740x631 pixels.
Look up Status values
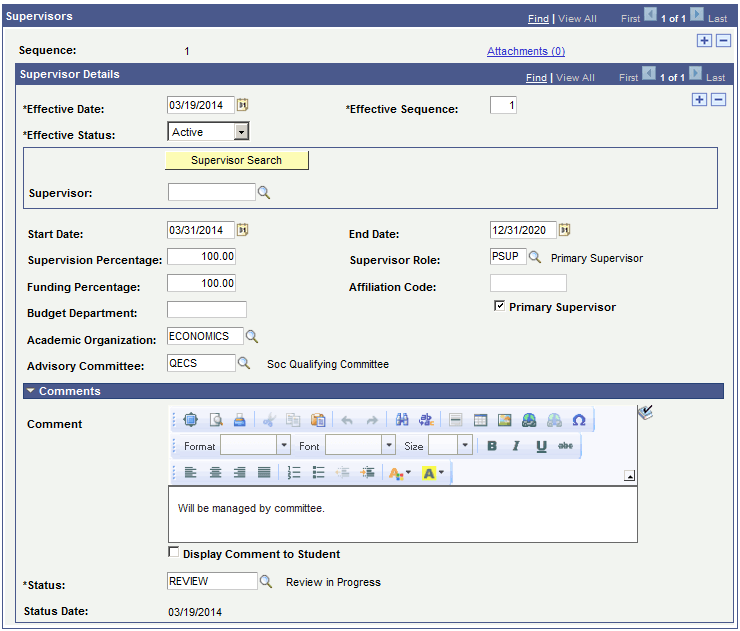(x=266, y=581)
